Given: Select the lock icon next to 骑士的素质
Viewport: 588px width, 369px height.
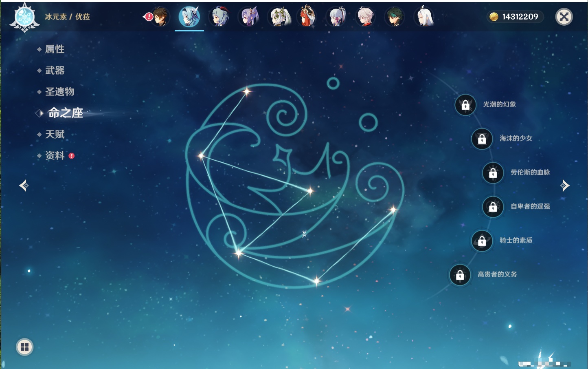Looking at the screenshot, I should point(482,241).
